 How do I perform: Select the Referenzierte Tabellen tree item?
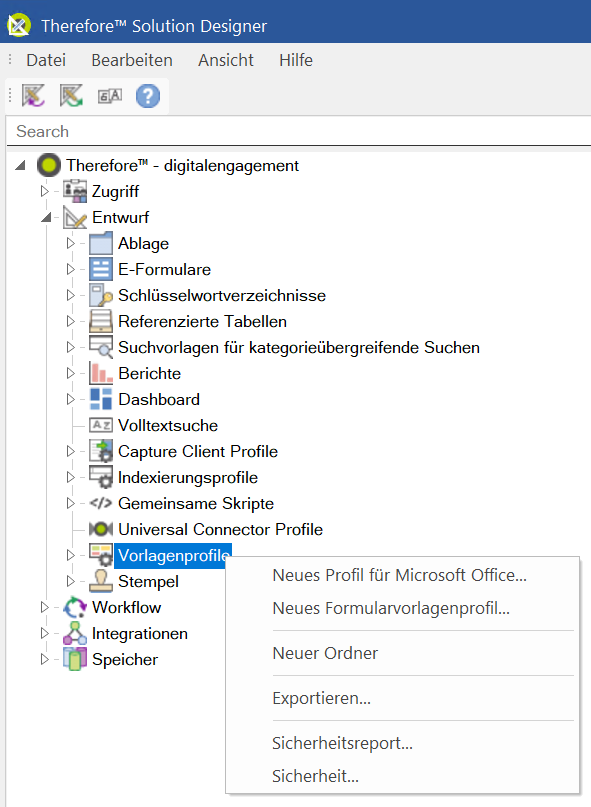[x=202, y=321]
